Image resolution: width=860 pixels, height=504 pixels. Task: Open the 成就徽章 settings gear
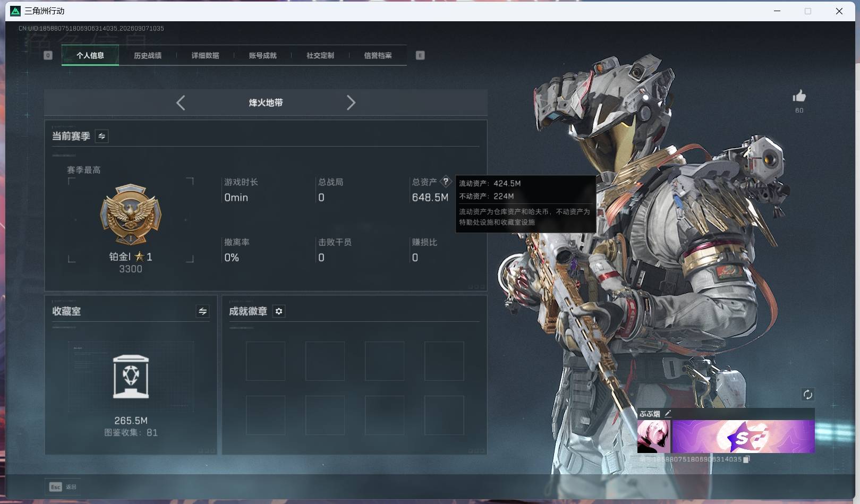pos(279,311)
